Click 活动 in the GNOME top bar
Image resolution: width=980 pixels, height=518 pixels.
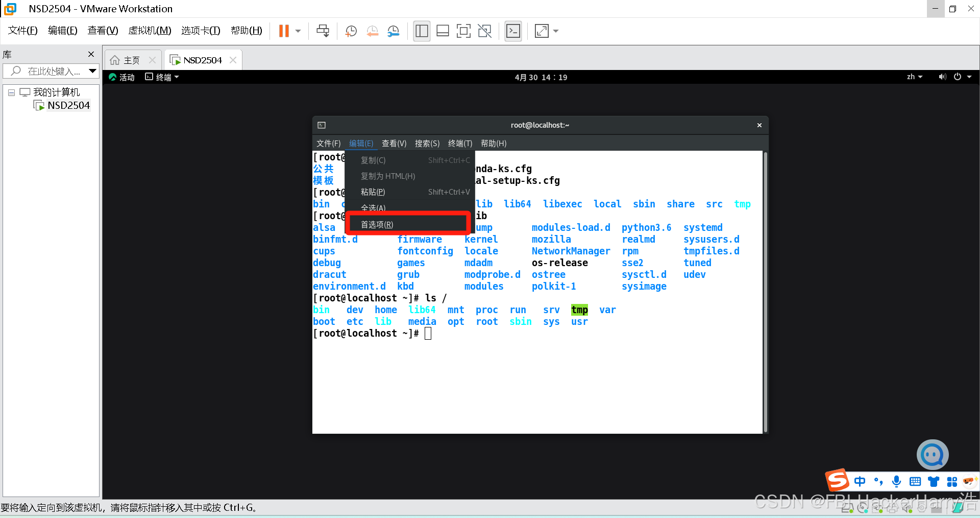pyautogui.click(x=122, y=77)
